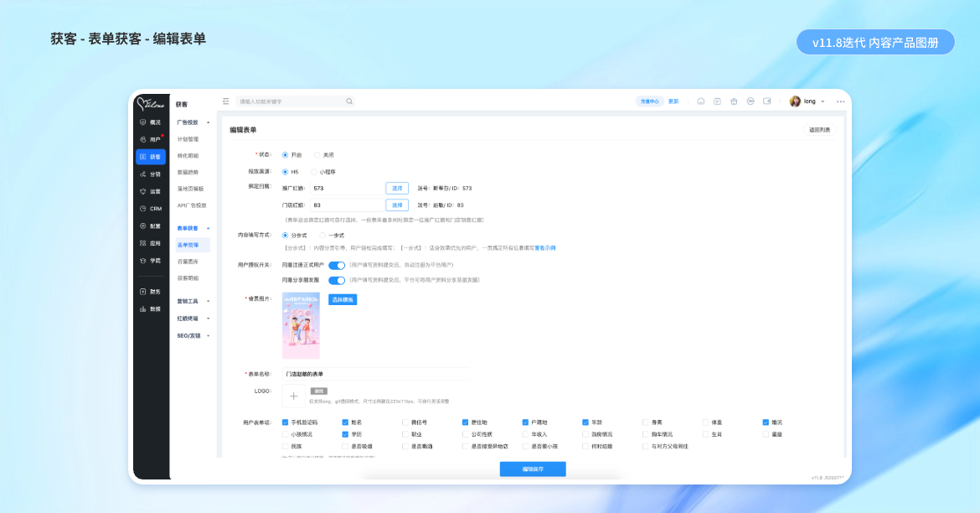Click the background image thumbnail
The width and height of the screenshot is (980, 513).
click(x=301, y=326)
